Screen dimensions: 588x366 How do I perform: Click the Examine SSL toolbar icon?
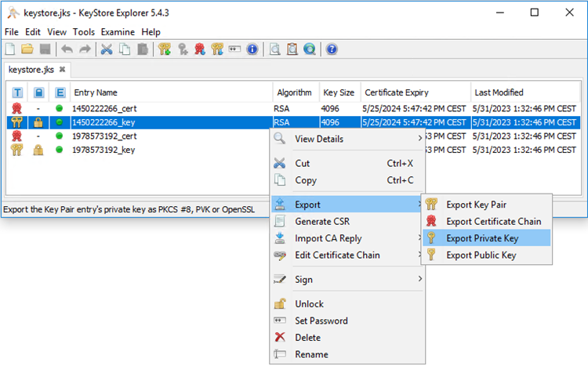[x=310, y=49]
